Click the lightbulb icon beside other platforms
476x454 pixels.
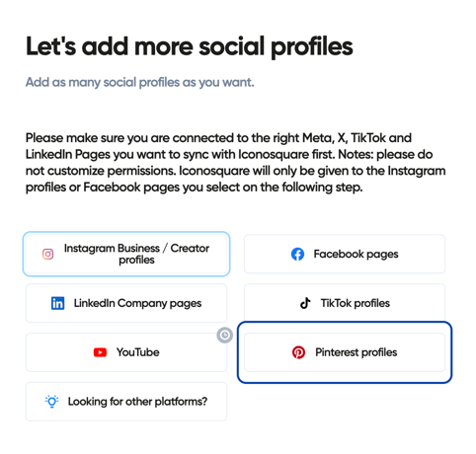51,402
